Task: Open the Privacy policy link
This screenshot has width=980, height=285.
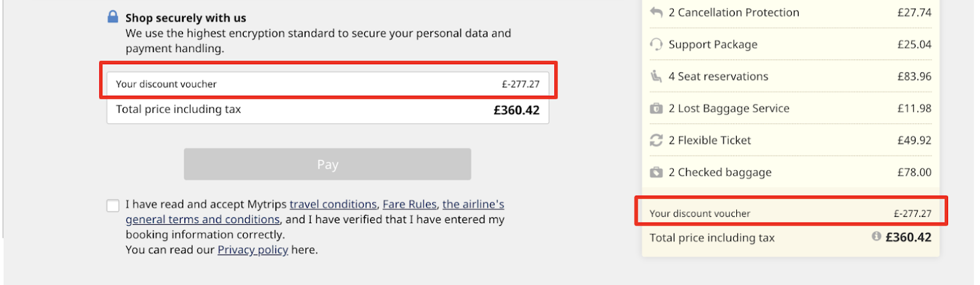Action: point(252,249)
